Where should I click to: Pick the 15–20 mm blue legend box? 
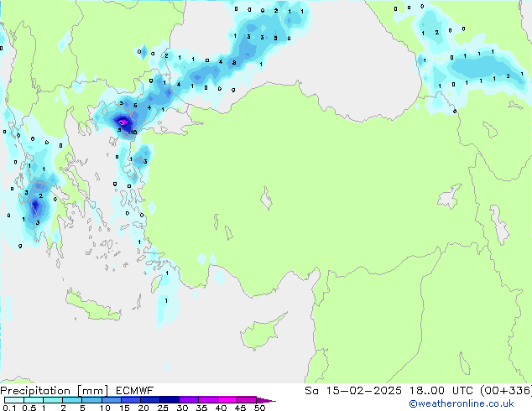(x=130, y=400)
